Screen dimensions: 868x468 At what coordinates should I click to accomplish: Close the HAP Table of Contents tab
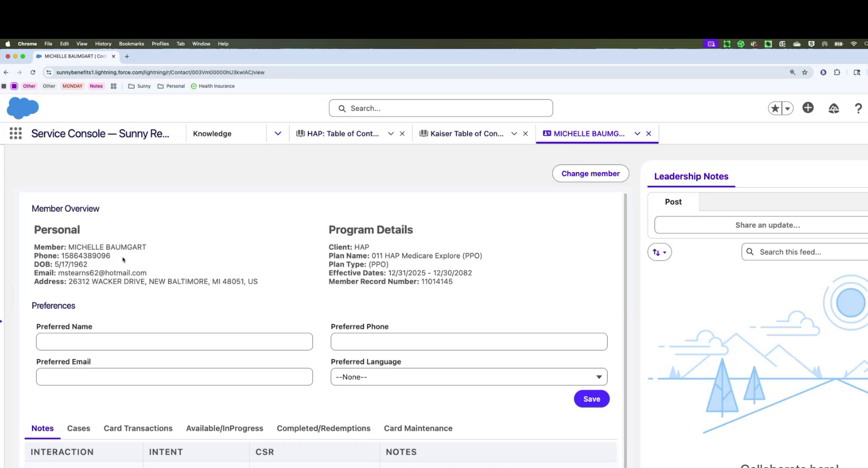tap(402, 134)
